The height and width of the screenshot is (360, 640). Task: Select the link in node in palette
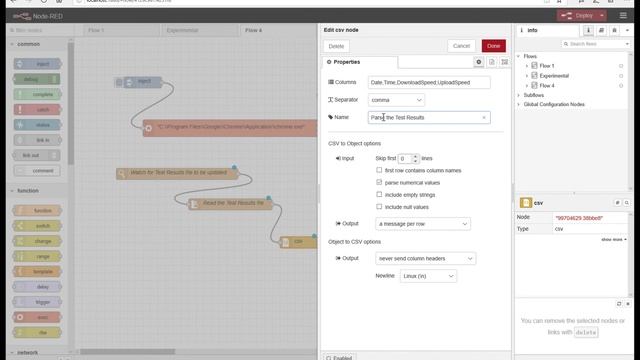tap(38, 140)
